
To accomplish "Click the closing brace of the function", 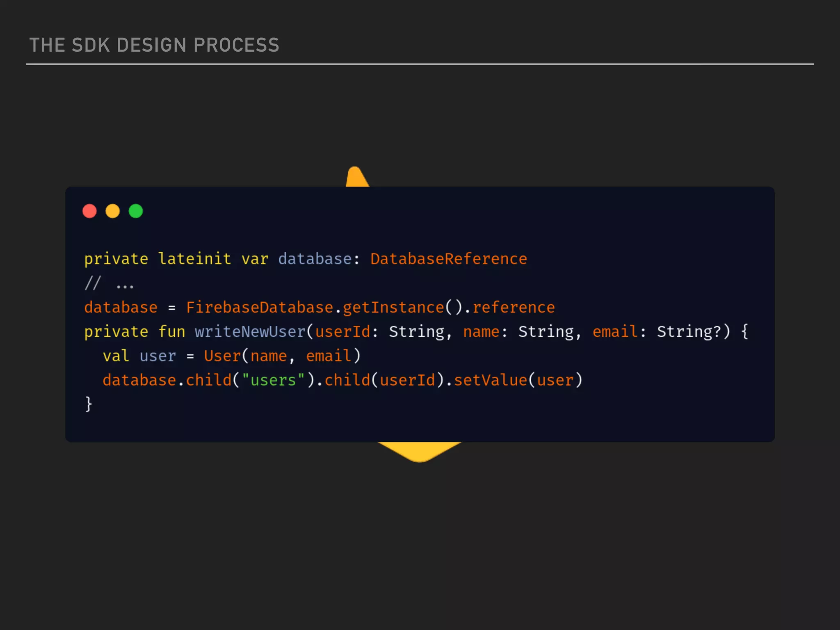I will coord(89,404).
